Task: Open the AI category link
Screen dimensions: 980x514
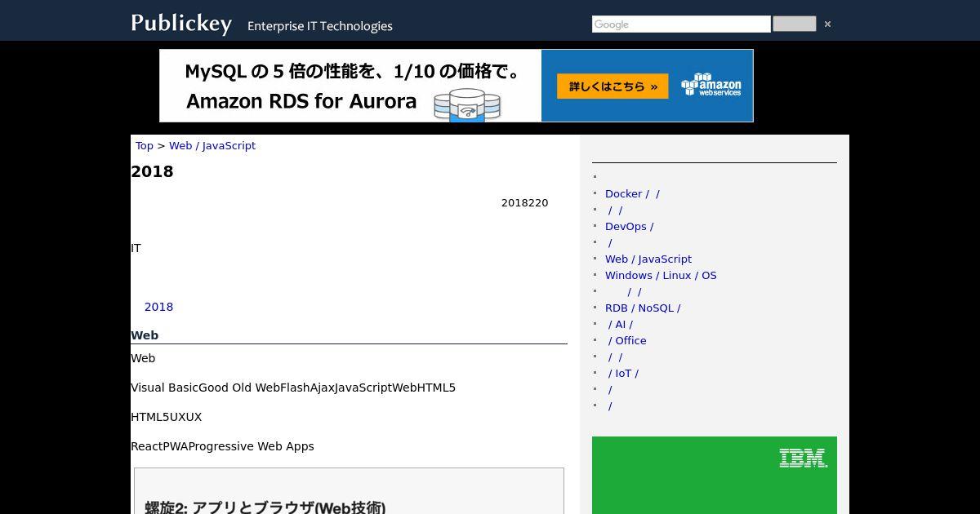Action: [621, 324]
